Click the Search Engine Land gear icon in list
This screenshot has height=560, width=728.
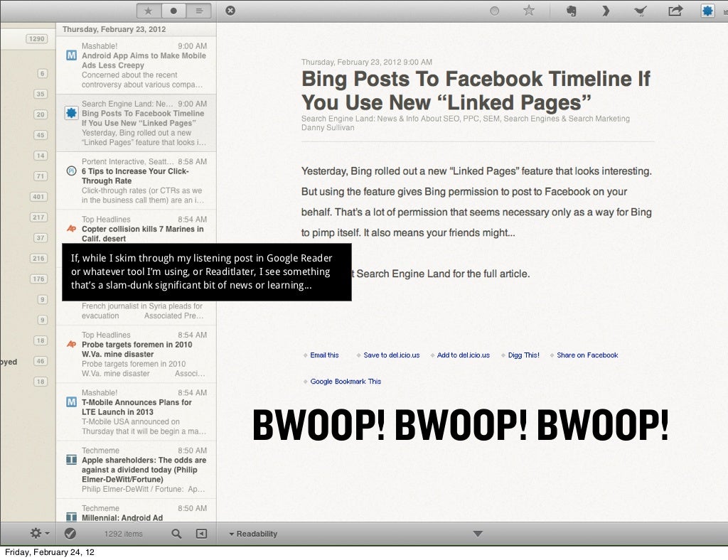click(71, 113)
